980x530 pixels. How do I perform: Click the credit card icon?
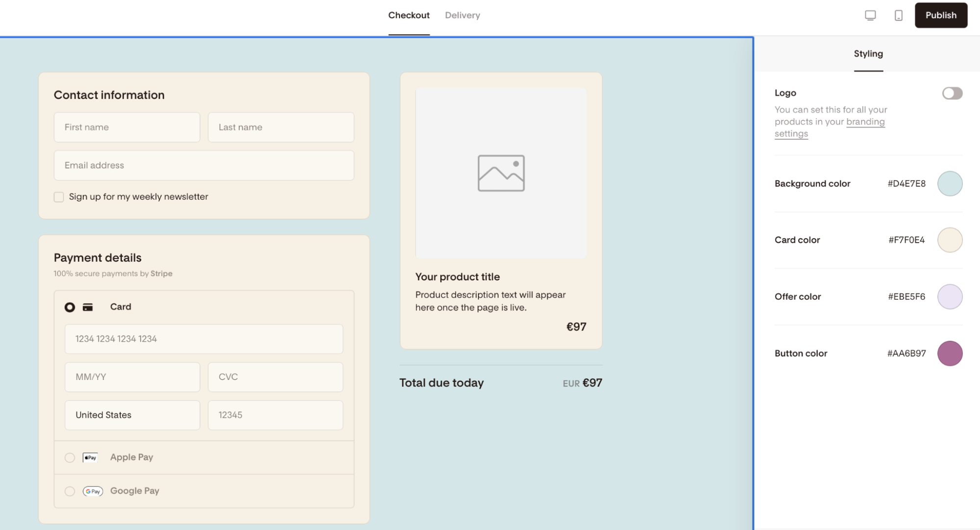88,307
